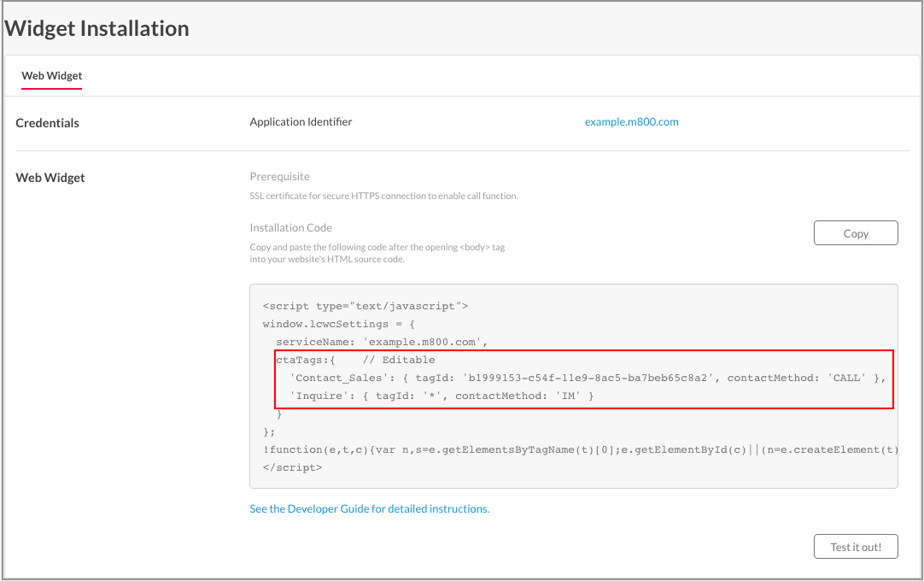
Task: Click the Installation Code heading
Action: coord(290,227)
